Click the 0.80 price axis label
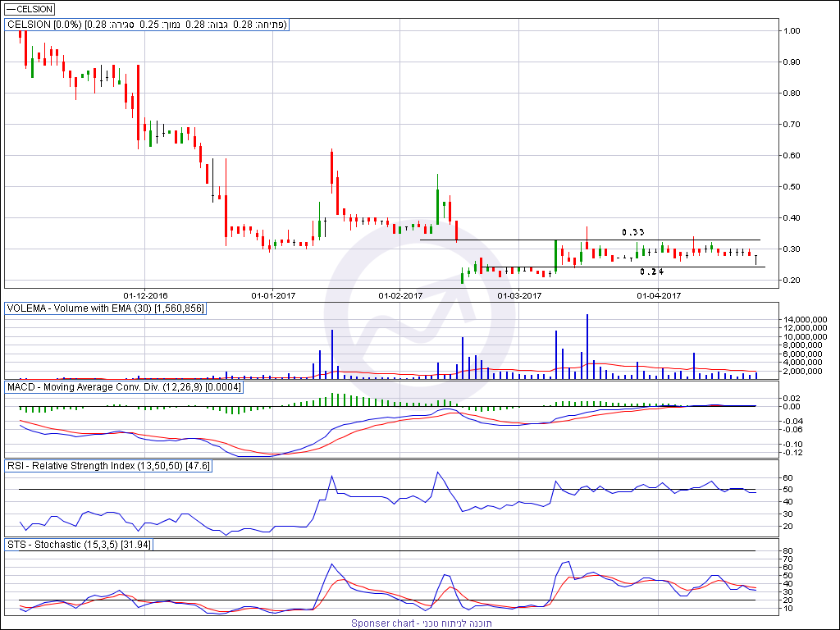 [792, 94]
